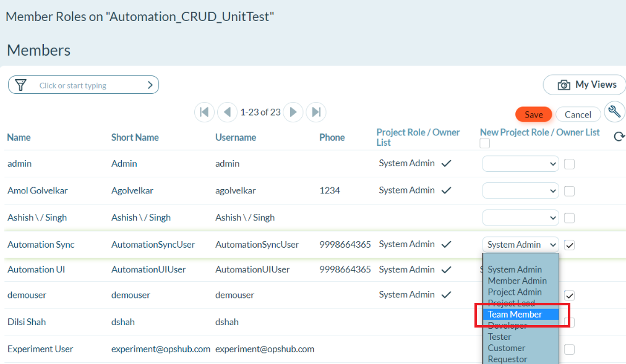Expand the role dropdown for Ashish \ / Singh

tap(520, 218)
